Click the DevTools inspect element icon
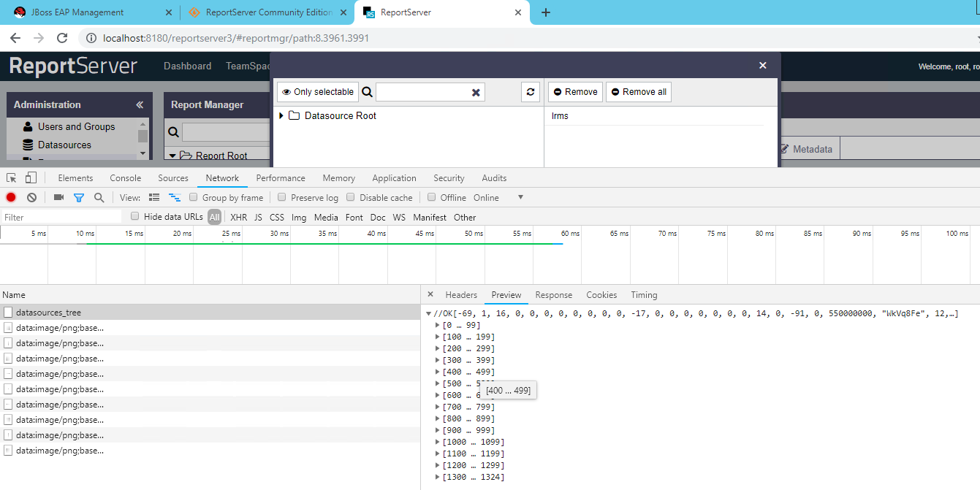The image size is (980, 490). (x=12, y=178)
